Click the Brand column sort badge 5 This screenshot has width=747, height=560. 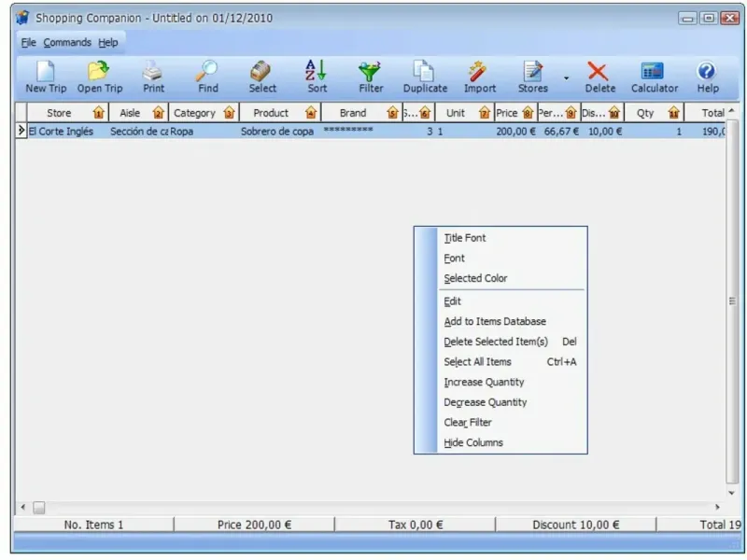(x=392, y=113)
